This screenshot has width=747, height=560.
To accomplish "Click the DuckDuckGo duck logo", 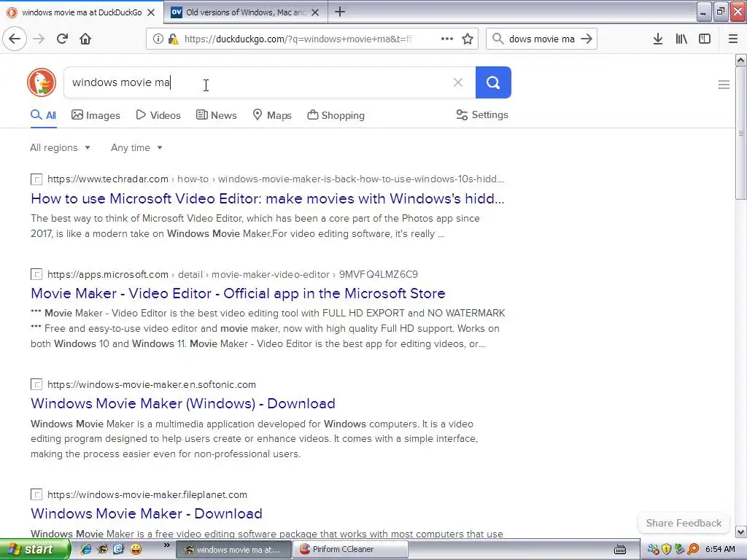I will 42,82.
